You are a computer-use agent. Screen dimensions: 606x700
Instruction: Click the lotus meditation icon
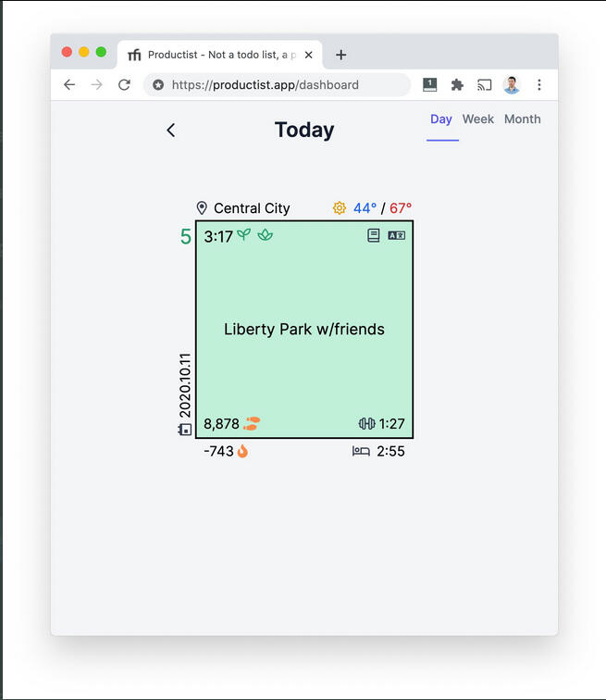(x=266, y=235)
